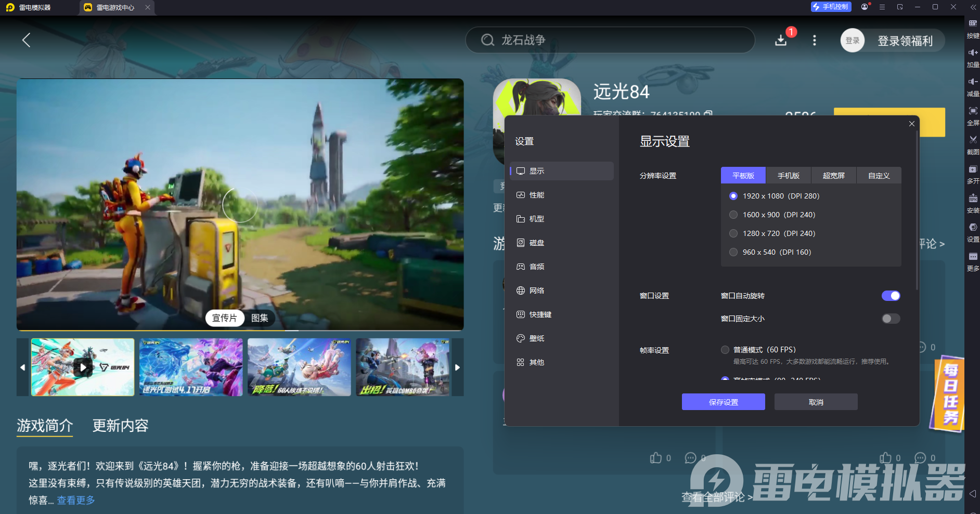Go back with the left arrow

[27, 40]
